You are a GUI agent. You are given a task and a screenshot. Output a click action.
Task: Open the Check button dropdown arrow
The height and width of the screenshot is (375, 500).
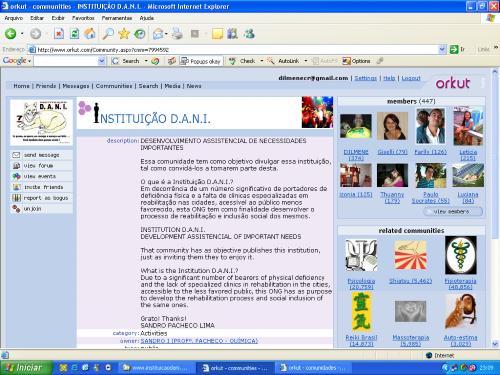261,61
